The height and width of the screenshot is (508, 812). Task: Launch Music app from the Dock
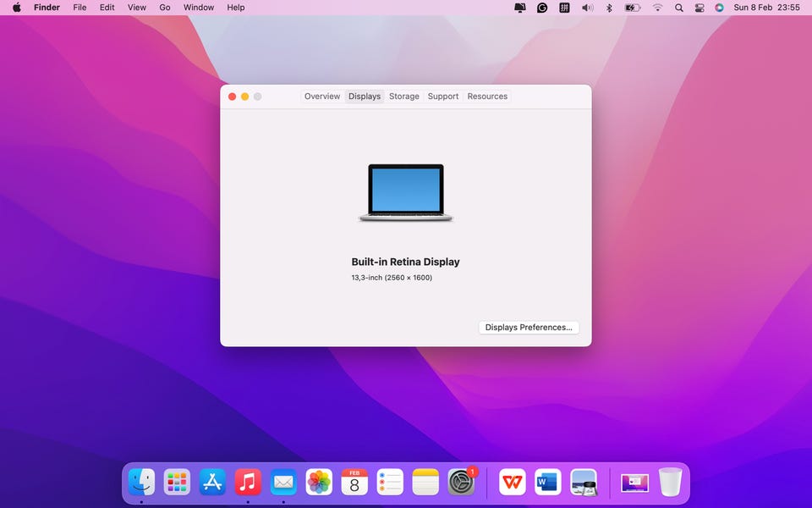(248, 483)
